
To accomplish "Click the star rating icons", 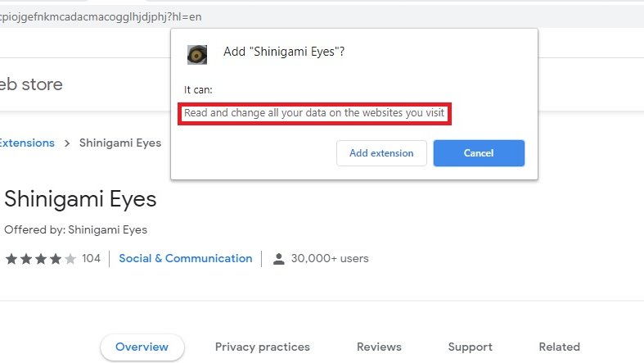I will point(41,259).
